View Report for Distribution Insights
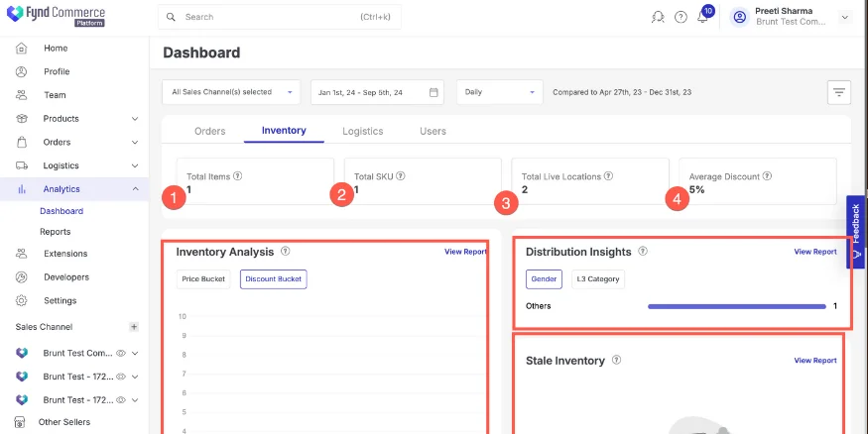 pyautogui.click(x=815, y=252)
